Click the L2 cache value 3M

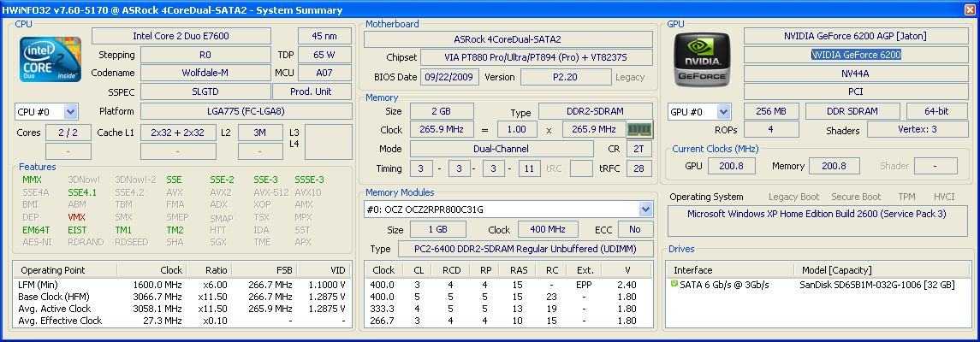(261, 133)
